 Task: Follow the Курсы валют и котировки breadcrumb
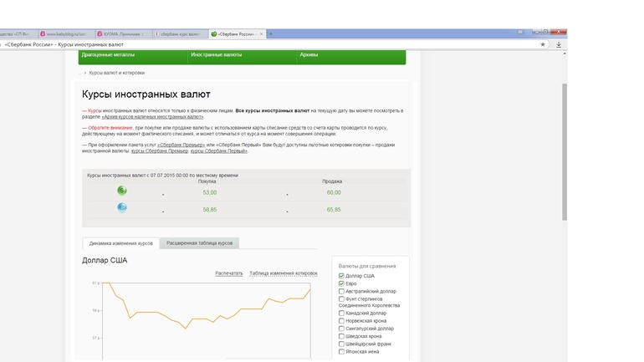click(118, 73)
